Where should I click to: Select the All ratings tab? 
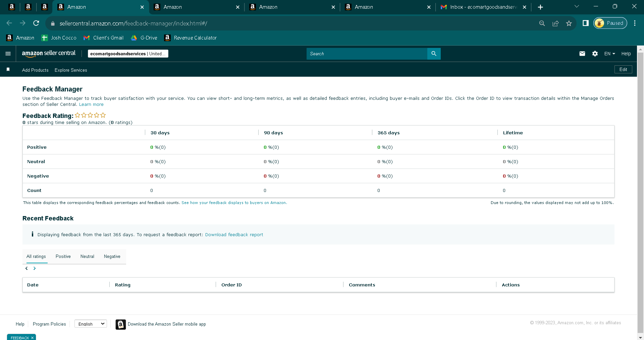pyautogui.click(x=36, y=257)
